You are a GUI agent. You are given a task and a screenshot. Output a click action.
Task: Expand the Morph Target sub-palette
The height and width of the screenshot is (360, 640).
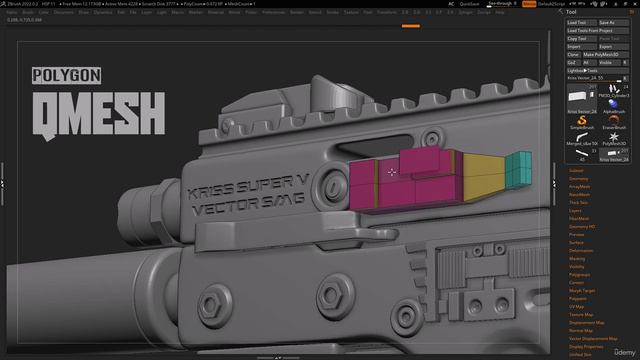(x=582, y=291)
